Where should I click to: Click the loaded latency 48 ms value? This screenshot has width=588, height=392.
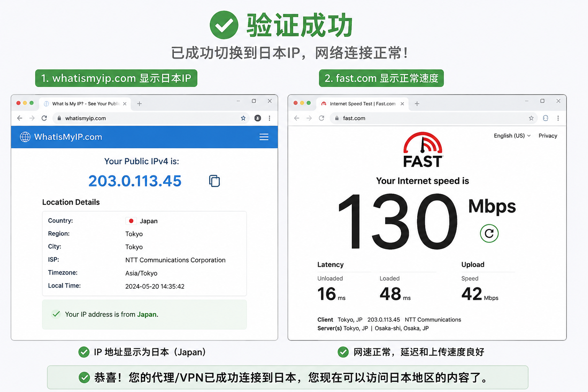(395, 294)
